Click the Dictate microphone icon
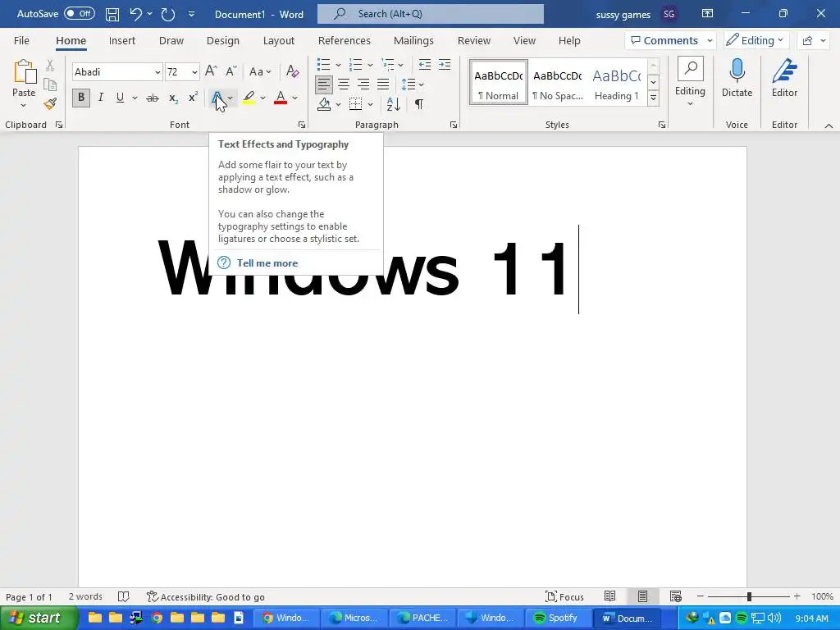The width and height of the screenshot is (840, 630). tap(737, 78)
